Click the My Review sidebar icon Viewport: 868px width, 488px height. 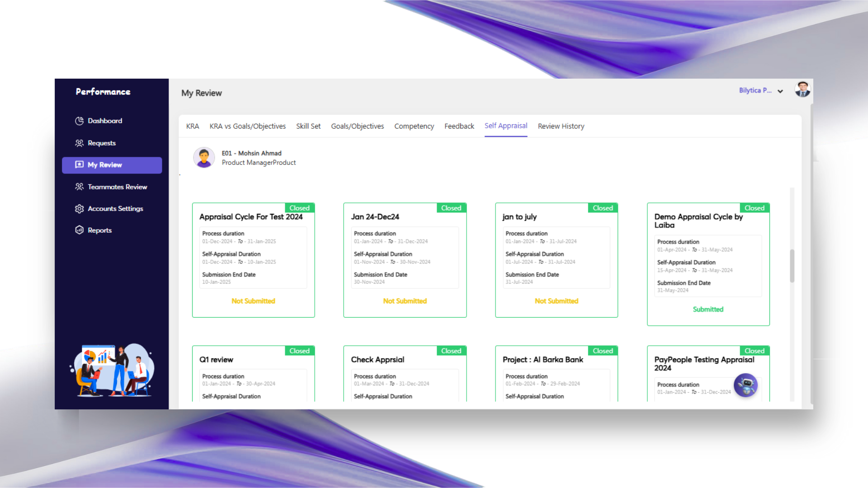(x=79, y=164)
